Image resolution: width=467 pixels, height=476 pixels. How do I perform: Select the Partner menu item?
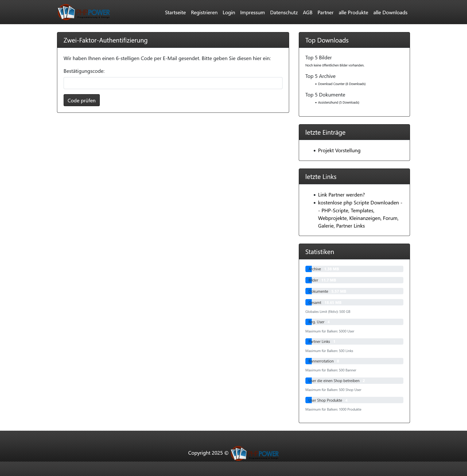325,12
